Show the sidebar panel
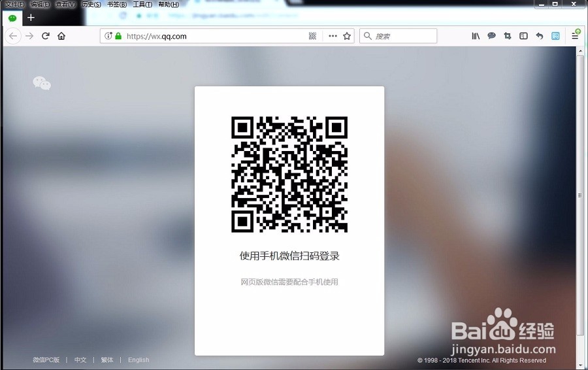588x370 pixels. (523, 36)
